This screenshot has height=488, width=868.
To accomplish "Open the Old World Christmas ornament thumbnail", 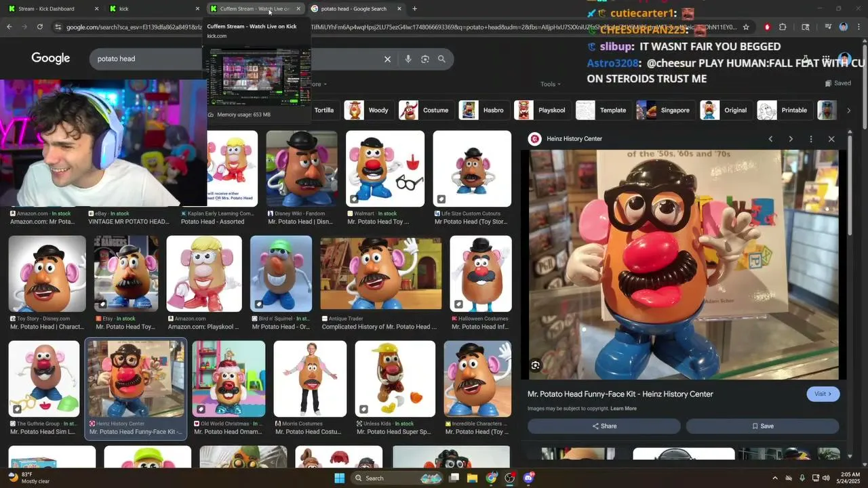I will pyautogui.click(x=229, y=379).
